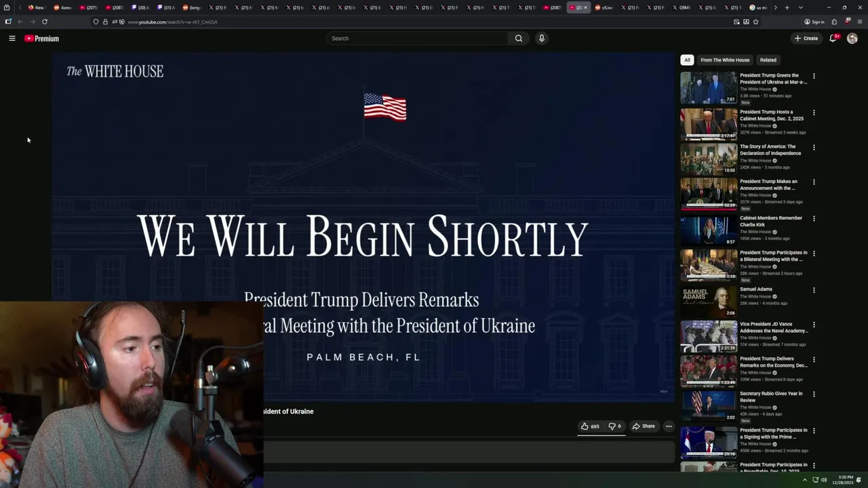Go to the YouTube Premium home logo
The width and height of the screenshot is (868, 488).
(42, 39)
